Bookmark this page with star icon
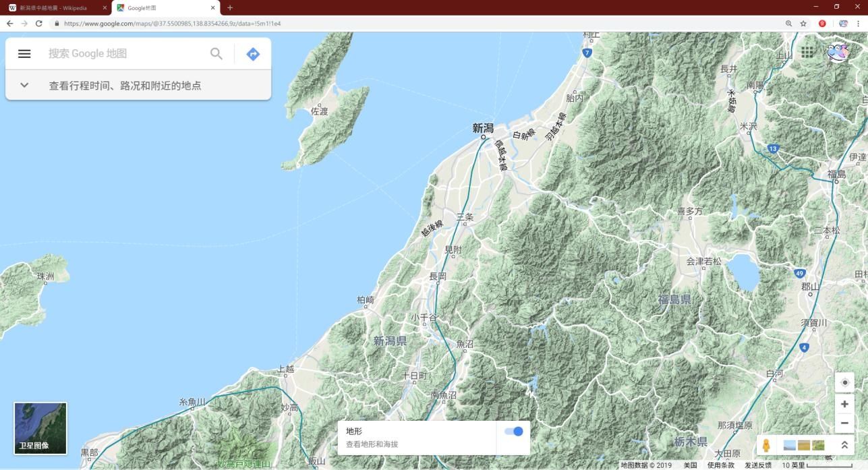The height and width of the screenshot is (470, 868). [x=803, y=24]
